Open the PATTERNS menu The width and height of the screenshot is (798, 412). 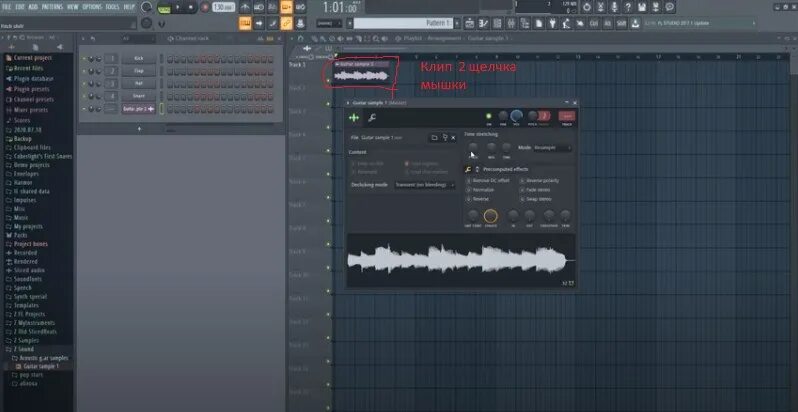(52, 7)
